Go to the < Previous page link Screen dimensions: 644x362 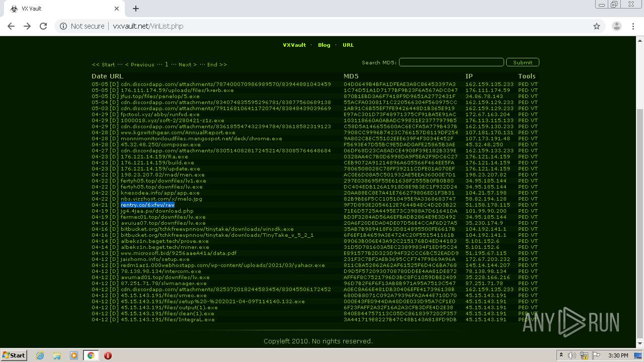(139, 64)
